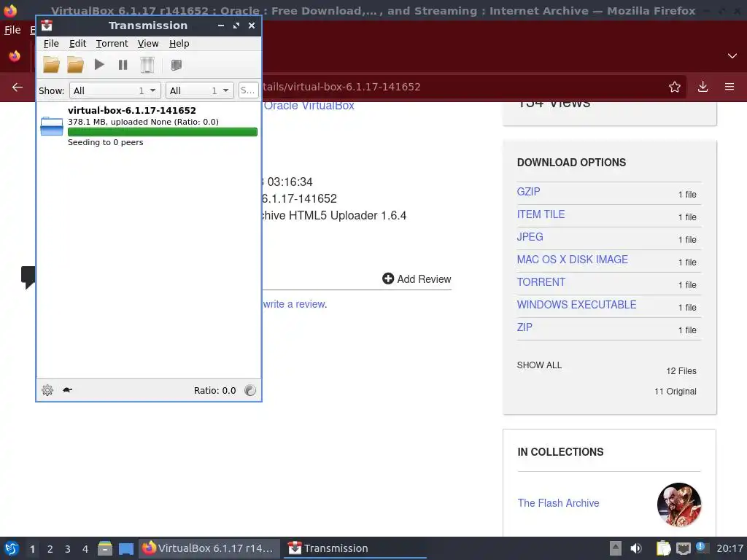Viewport: 747px width, 560px height.
Task: Switch to Transmission taskbar entry
Action: [x=355, y=548]
